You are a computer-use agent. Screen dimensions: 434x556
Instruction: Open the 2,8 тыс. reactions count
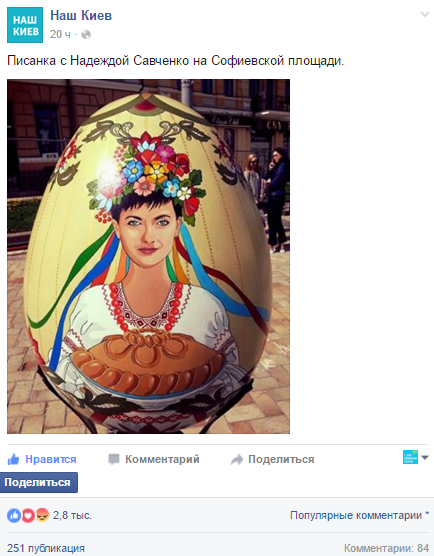coord(72,515)
